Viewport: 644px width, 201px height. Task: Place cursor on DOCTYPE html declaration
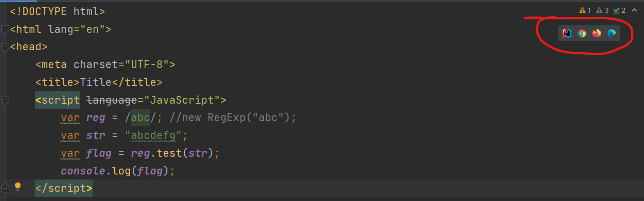[x=57, y=11]
